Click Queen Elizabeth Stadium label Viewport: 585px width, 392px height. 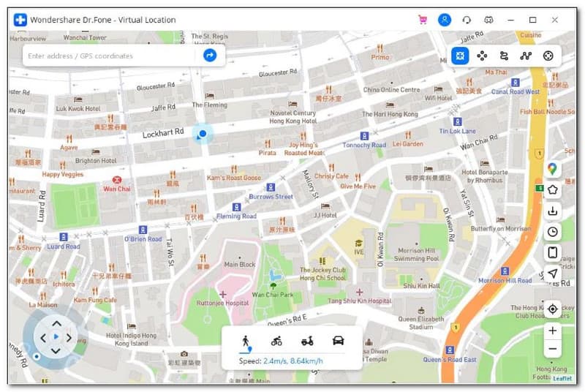click(x=421, y=323)
